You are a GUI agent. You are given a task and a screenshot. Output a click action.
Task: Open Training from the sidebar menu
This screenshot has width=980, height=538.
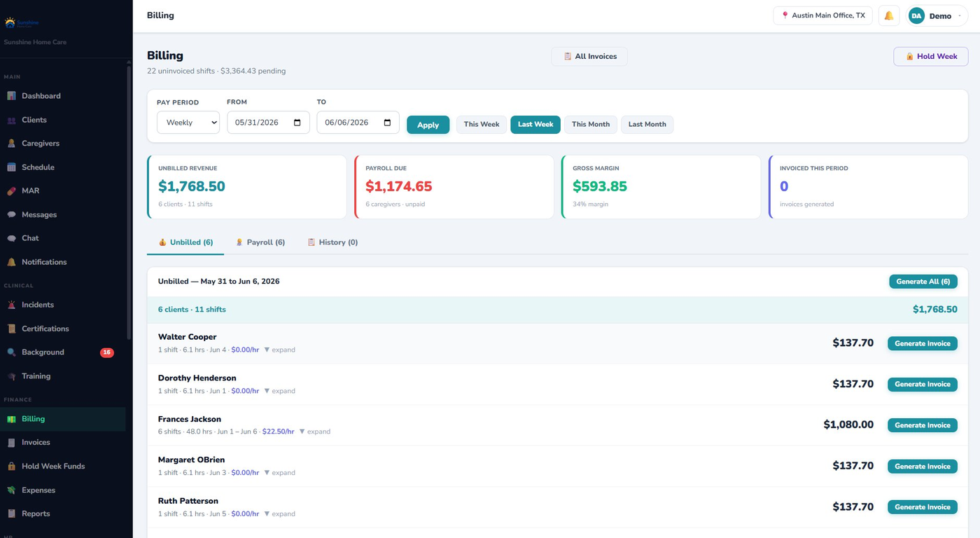pyautogui.click(x=63, y=376)
